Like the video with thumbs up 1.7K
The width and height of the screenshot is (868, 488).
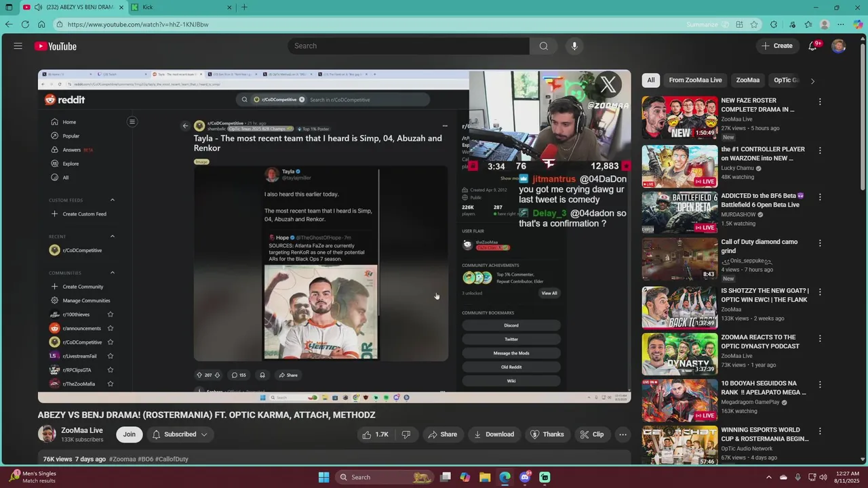[x=375, y=434]
